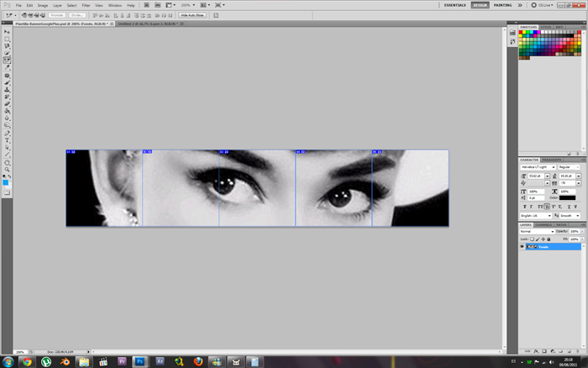Screen dimensions: 588x368
Task: Open Firefox from the taskbar
Action: 198,361
